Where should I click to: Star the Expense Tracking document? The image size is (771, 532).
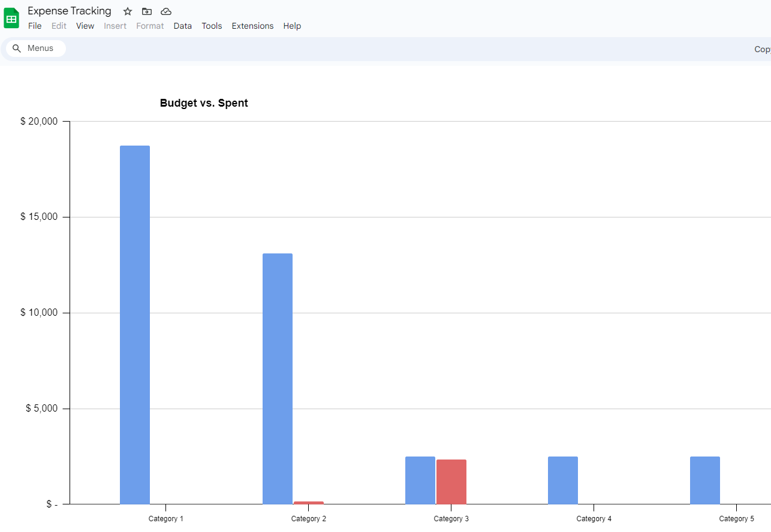[x=128, y=11]
